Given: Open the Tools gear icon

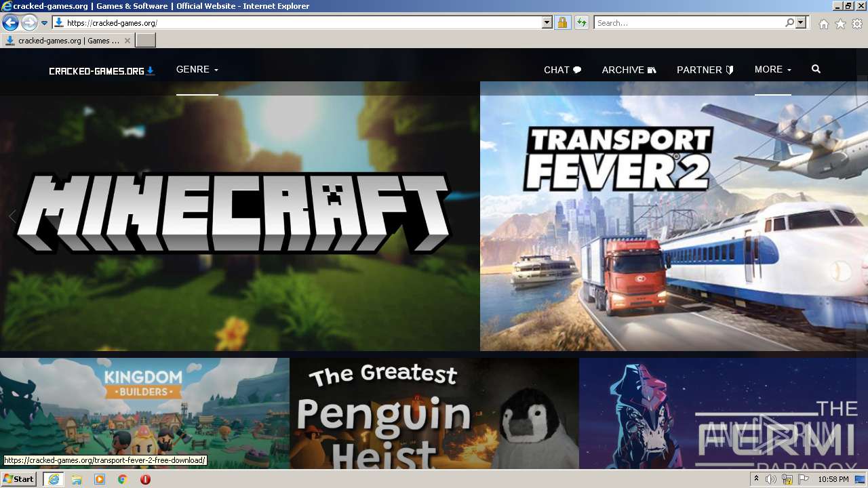Looking at the screenshot, I should tap(857, 24).
